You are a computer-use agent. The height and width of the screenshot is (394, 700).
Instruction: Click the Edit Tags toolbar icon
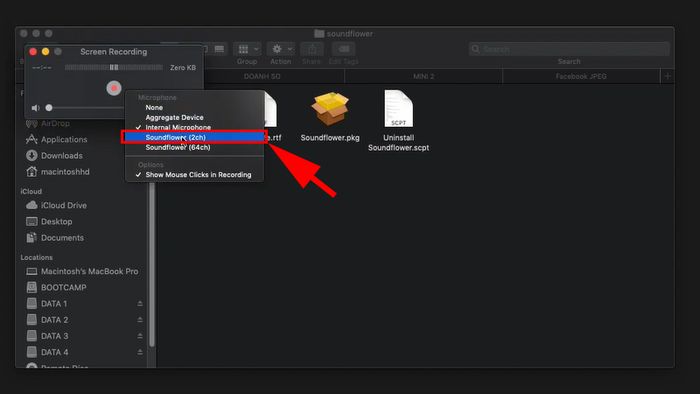coord(344,49)
